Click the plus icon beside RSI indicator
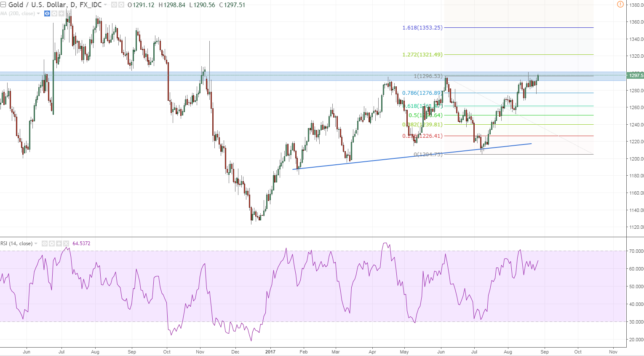Viewport: 644px width, 356px height. (59, 244)
